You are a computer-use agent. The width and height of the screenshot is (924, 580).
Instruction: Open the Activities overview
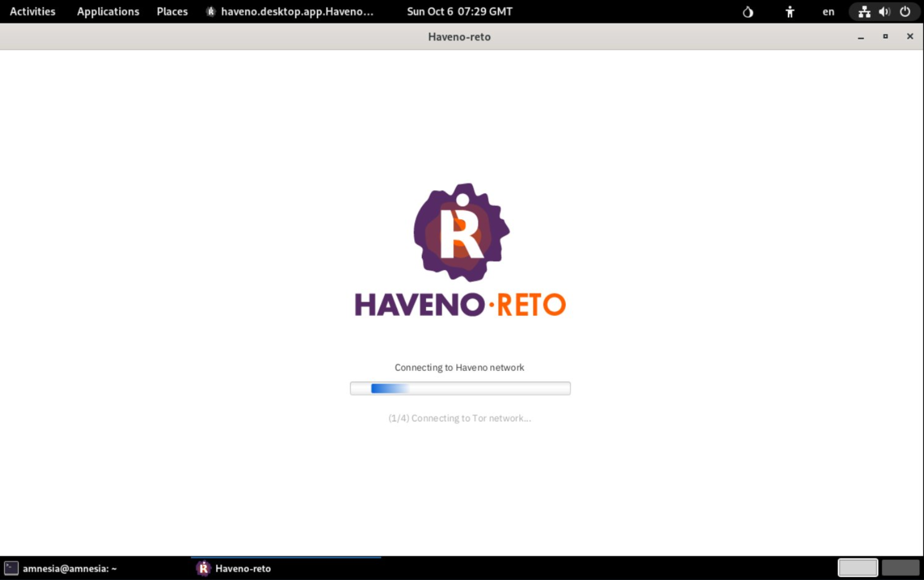pos(33,11)
